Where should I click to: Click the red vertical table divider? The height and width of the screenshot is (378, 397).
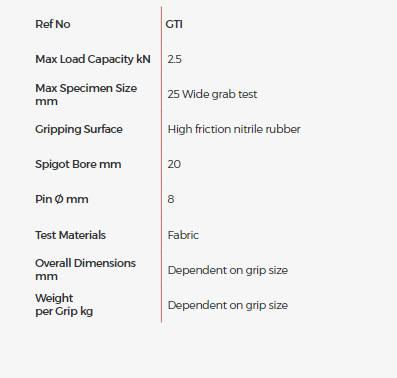(x=161, y=164)
